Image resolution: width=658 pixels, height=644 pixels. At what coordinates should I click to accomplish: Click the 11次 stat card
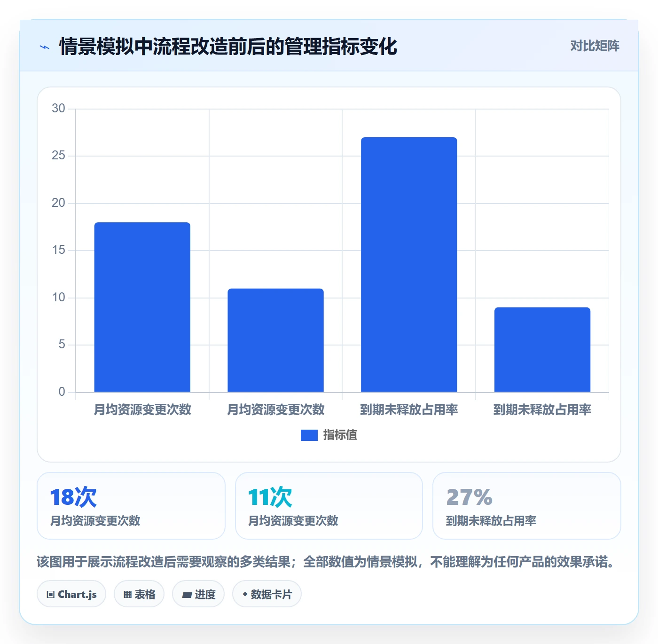[x=329, y=506]
